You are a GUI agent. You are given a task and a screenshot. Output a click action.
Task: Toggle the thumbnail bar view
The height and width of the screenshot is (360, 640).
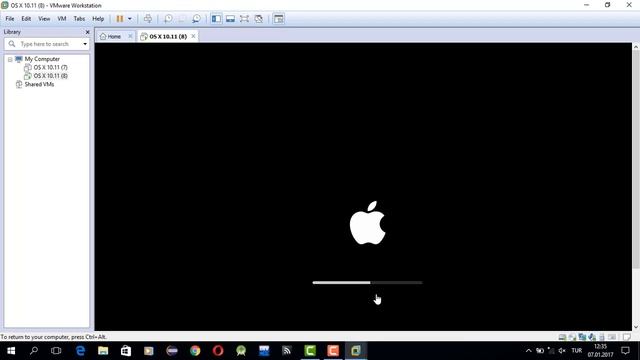230,19
